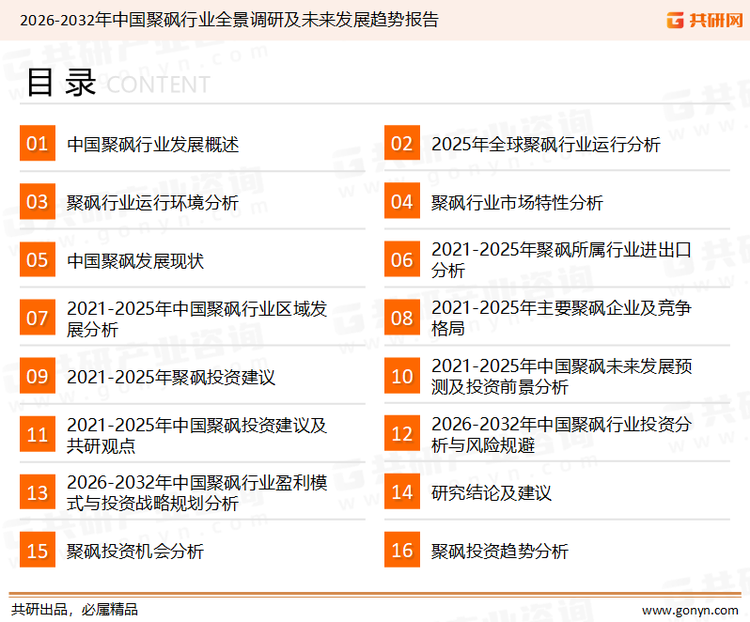This screenshot has width=750, height=622.
Task: Select chapter title 2021-2025年中国聚砜行业区域发展分析
Action: click(x=197, y=319)
